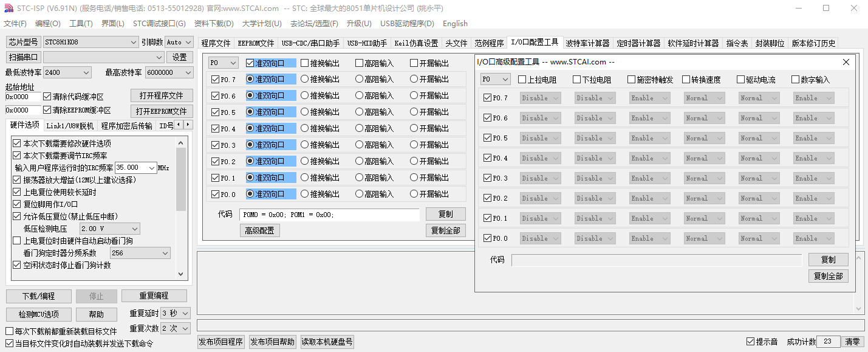
Task: Switch language via English menu item
Action: pyautogui.click(x=455, y=24)
